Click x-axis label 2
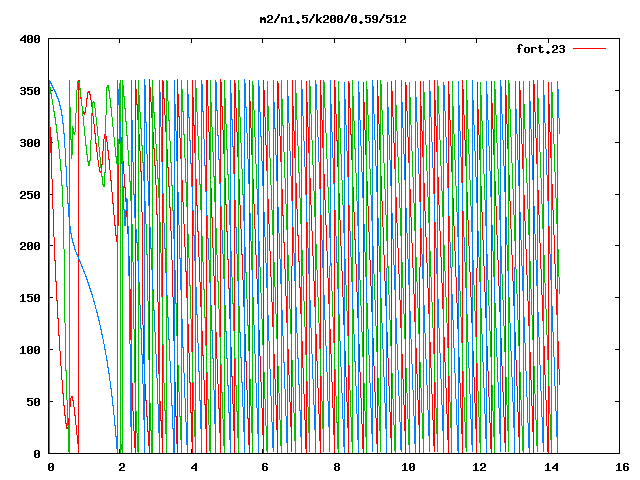 tap(122, 467)
